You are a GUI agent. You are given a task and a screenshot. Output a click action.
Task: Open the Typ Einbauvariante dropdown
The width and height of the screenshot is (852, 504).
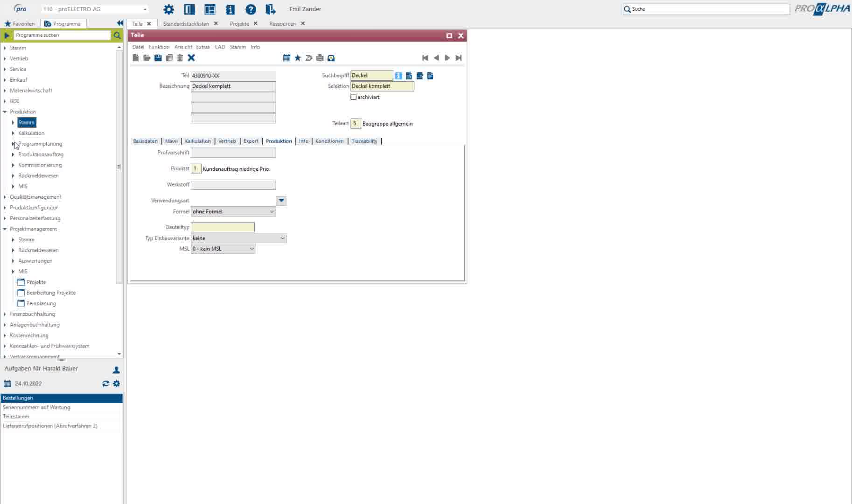(x=238, y=238)
